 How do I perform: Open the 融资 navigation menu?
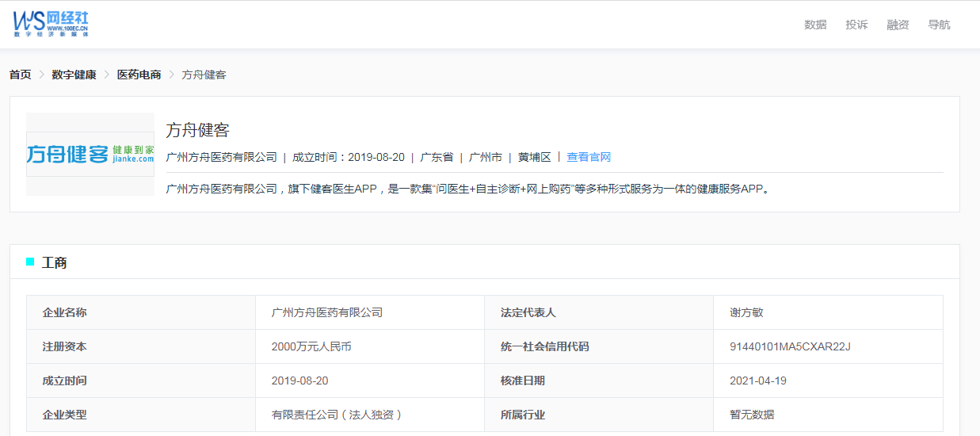[x=898, y=25]
